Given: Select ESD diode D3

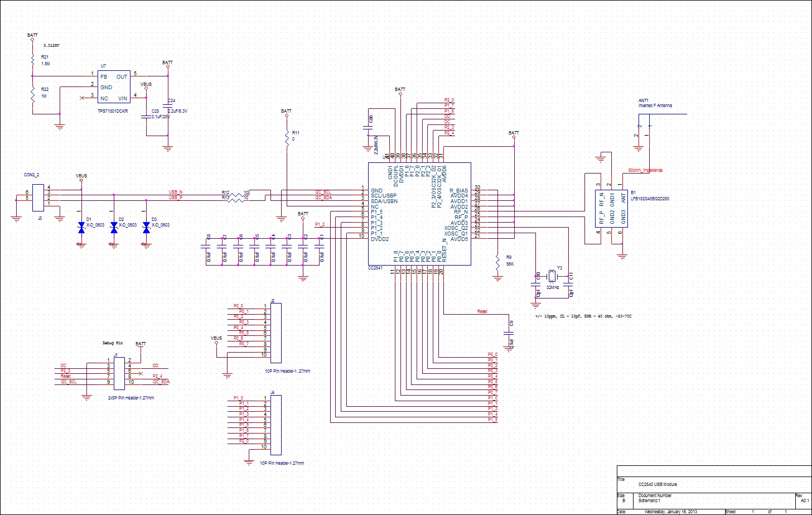Looking at the screenshot, I should pyautogui.click(x=147, y=228).
